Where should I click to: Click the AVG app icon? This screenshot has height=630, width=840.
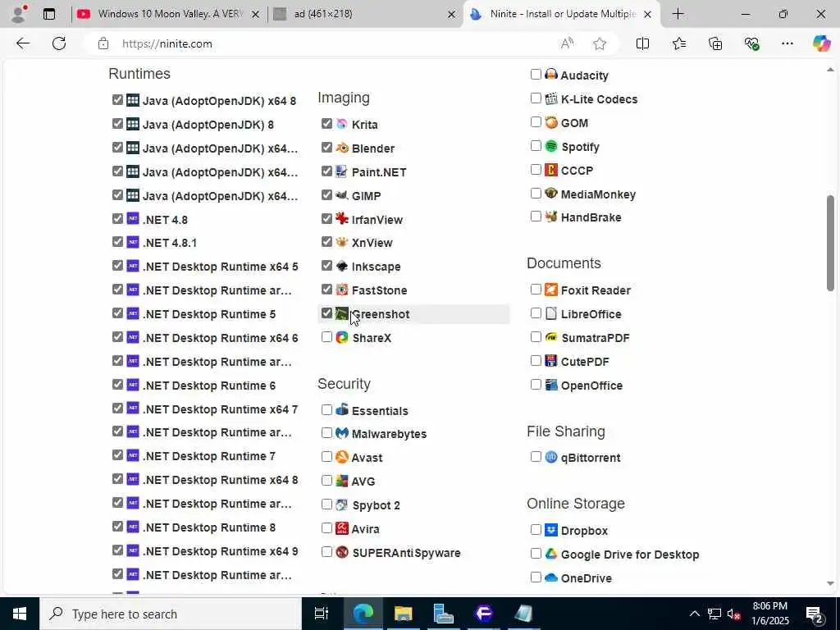pos(342,481)
